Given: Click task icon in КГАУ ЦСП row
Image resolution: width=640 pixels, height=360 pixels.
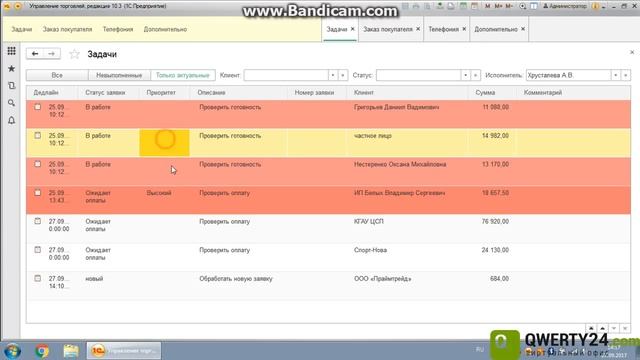Looking at the screenshot, I should (38, 221).
